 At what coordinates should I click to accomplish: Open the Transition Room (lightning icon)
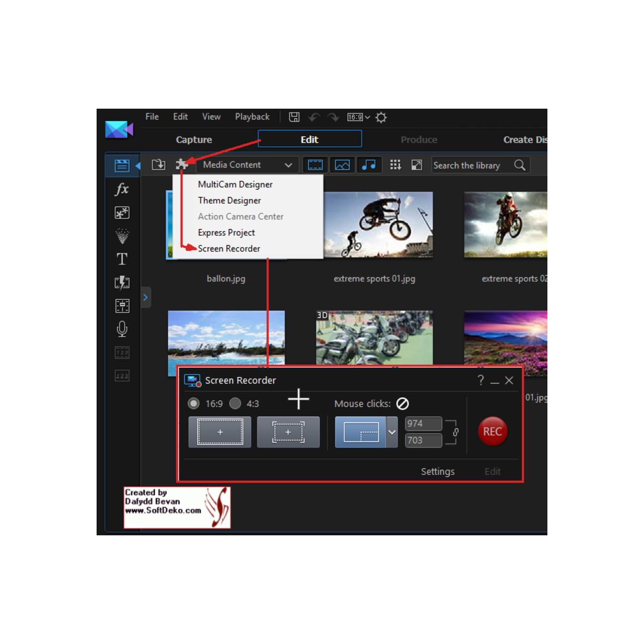point(122,282)
